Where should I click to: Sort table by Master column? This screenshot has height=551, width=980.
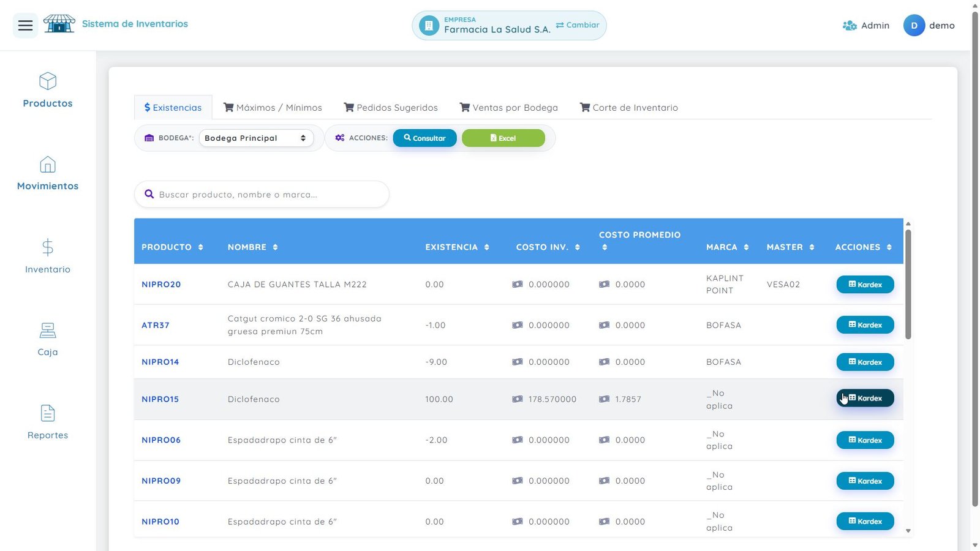coord(812,247)
